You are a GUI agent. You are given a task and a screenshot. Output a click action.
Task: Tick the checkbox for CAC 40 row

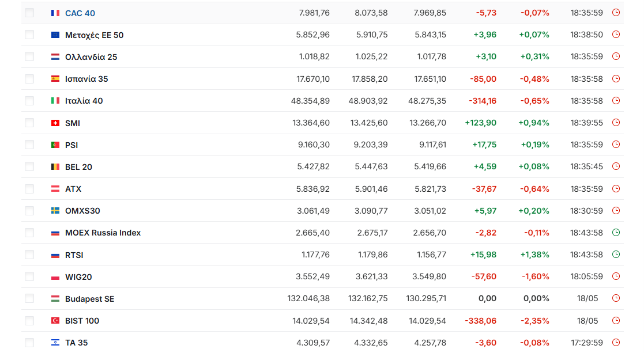tap(29, 13)
